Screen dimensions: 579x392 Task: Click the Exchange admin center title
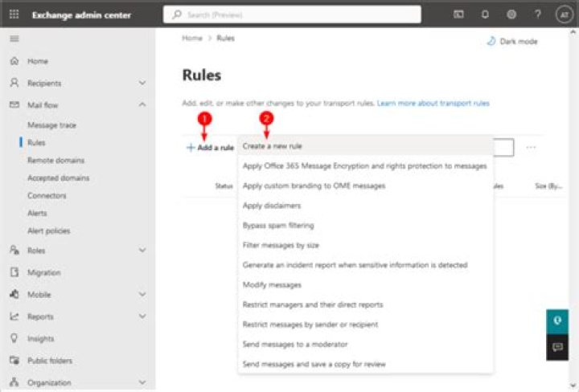(x=81, y=15)
